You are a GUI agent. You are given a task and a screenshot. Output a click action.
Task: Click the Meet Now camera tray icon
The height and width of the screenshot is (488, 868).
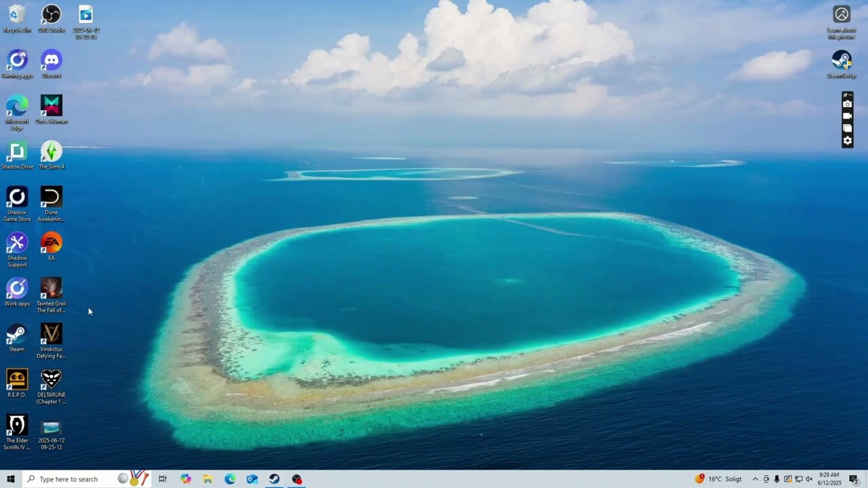point(766,479)
